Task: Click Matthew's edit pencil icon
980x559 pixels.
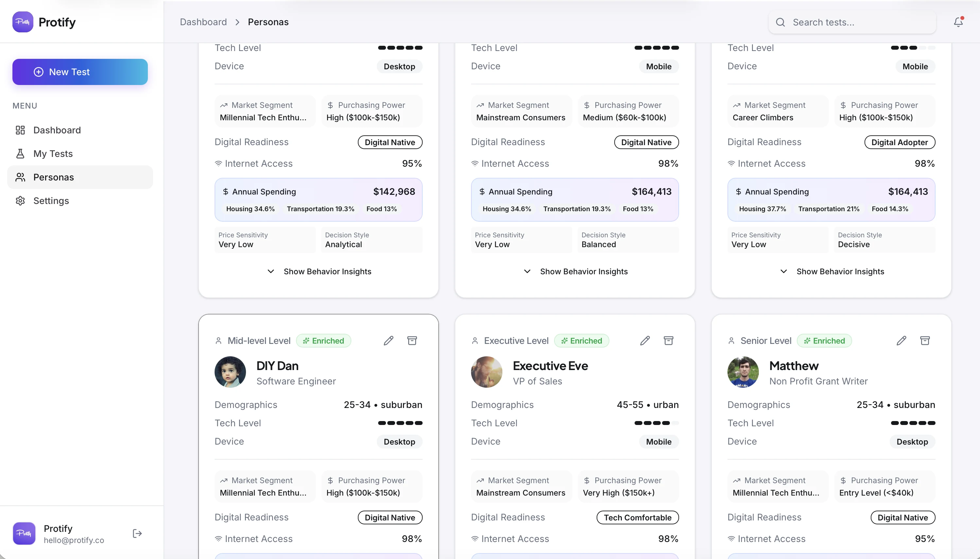Action: [901, 341]
